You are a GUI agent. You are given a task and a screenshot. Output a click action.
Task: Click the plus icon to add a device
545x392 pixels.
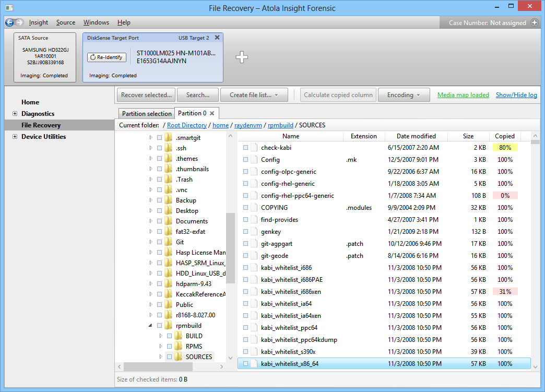coord(242,57)
